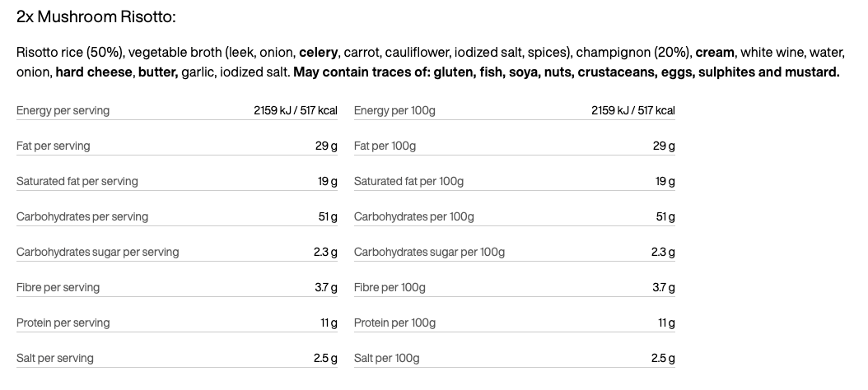Click the bold word "celery" in ingredients
868x390 pixels.
point(318,53)
